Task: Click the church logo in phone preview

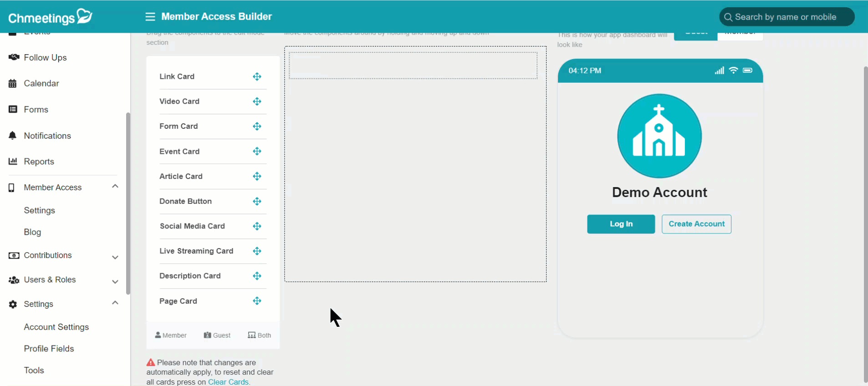Action: (x=659, y=136)
